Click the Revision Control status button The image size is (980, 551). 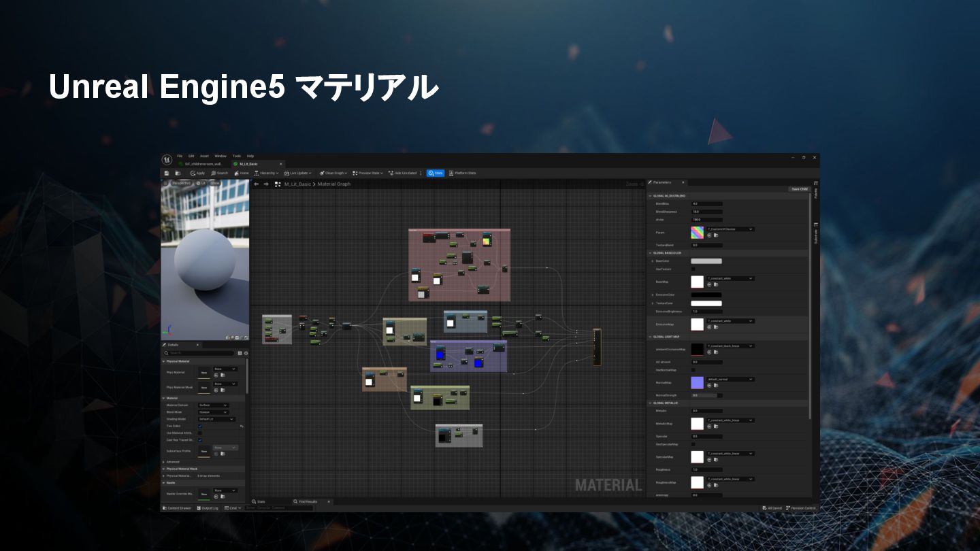click(x=801, y=508)
